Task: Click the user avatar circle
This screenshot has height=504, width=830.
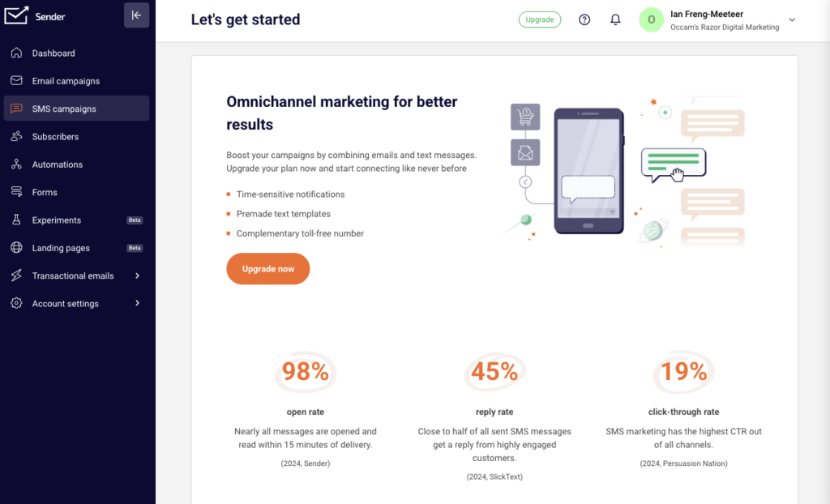Action: pos(651,19)
